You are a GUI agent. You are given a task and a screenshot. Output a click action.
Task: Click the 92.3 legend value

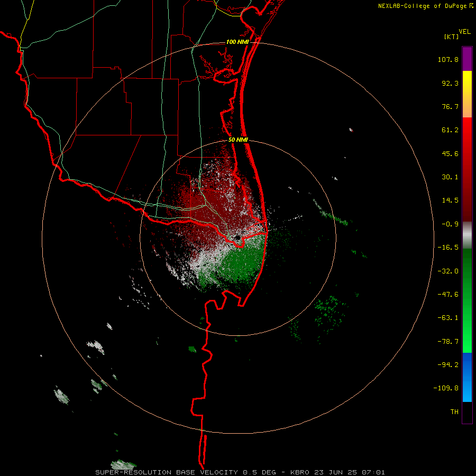(x=450, y=83)
